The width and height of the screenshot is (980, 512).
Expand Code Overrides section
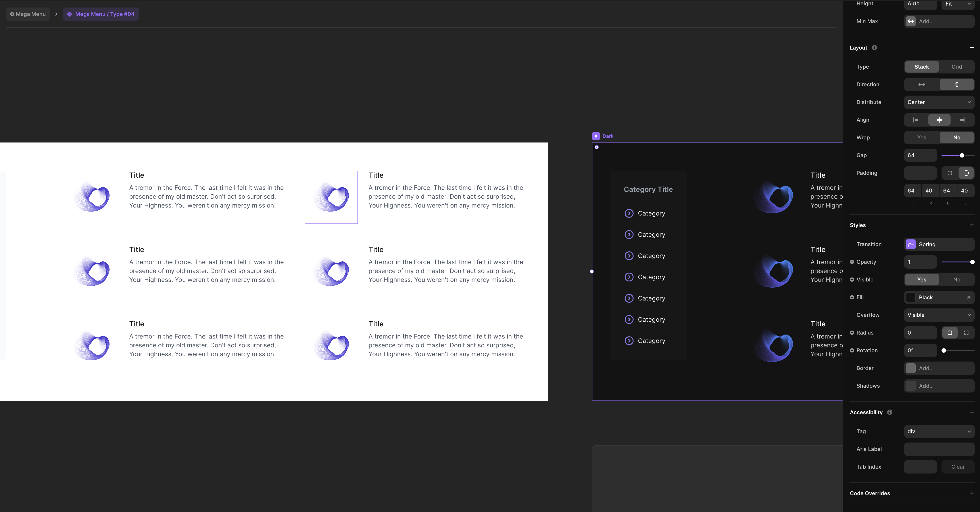972,493
